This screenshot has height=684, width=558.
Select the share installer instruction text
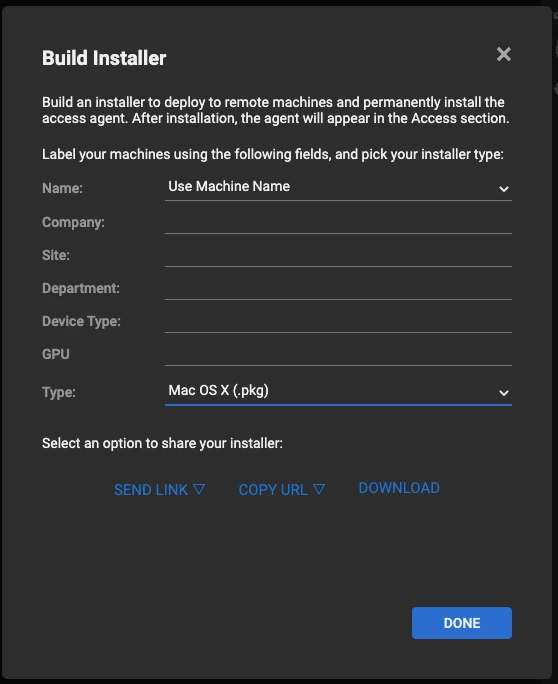pos(162,443)
